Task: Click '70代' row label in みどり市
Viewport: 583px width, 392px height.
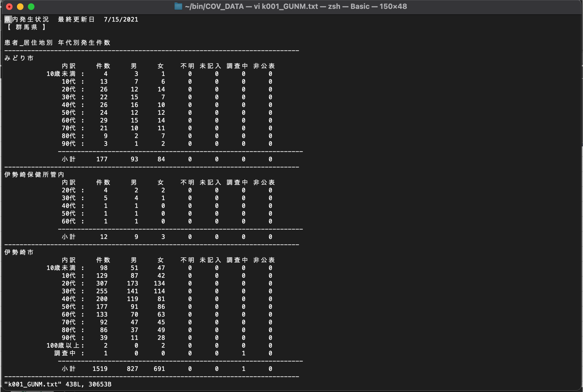Action: pyautogui.click(x=69, y=128)
